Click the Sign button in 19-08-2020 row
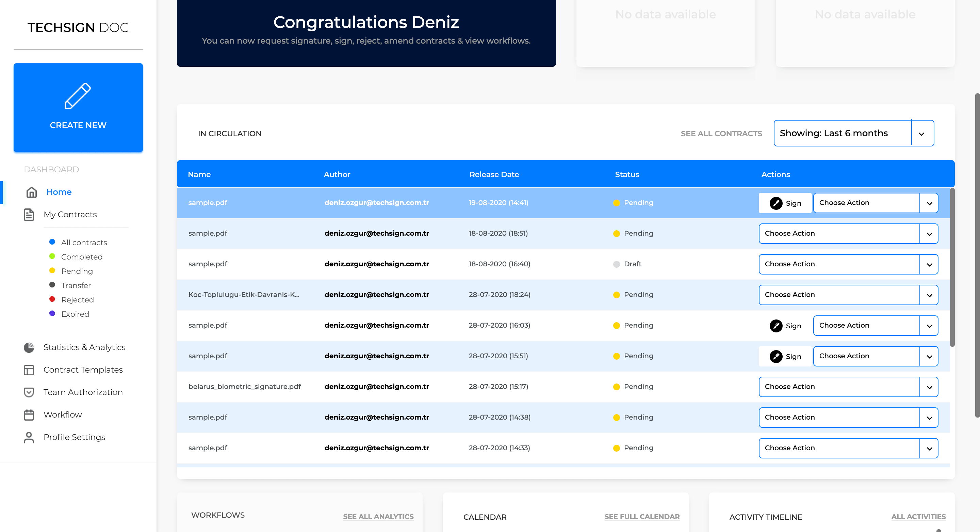 [x=785, y=203]
